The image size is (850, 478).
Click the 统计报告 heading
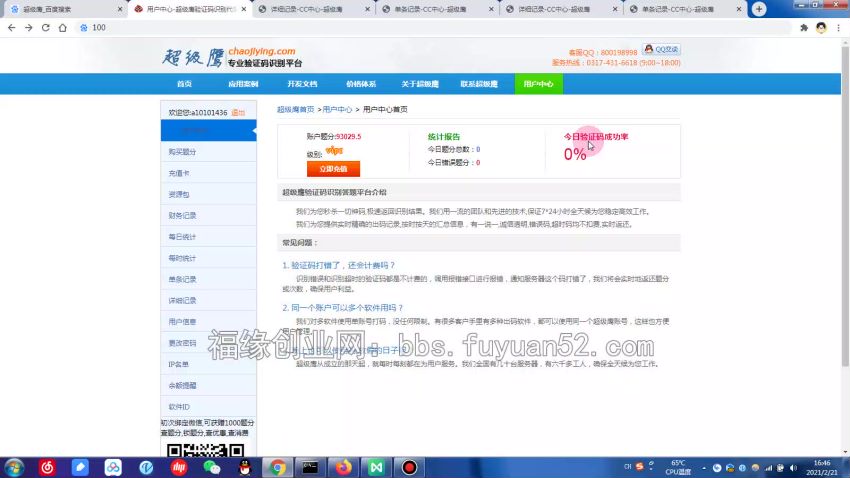click(443, 137)
